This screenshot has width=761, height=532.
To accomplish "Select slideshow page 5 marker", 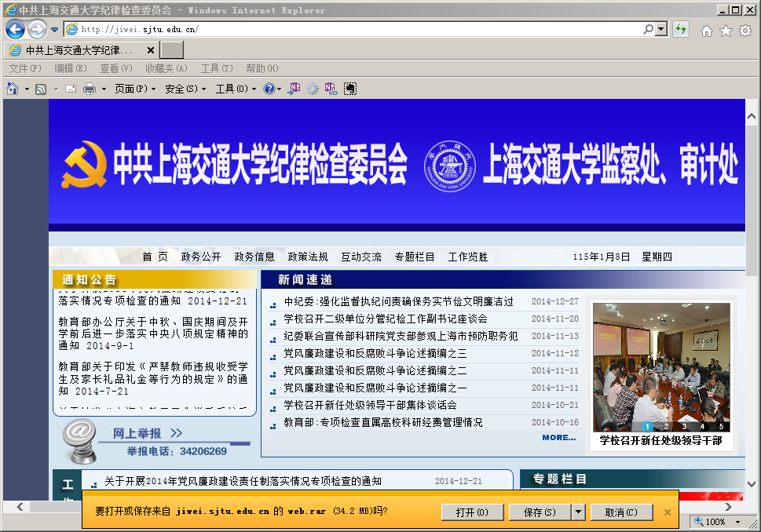I will [721, 426].
